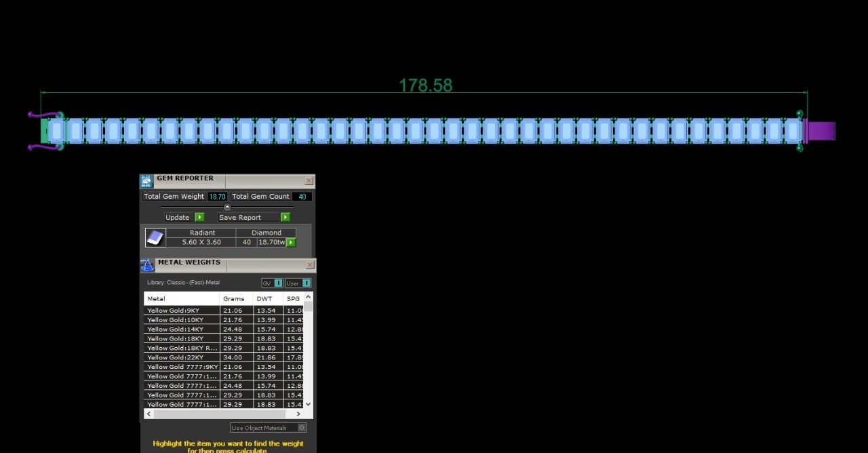The width and height of the screenshot is (868, 453).
Task: Collapse Gem Reporter with the up-arrow handle
Action: coord(227,207)
